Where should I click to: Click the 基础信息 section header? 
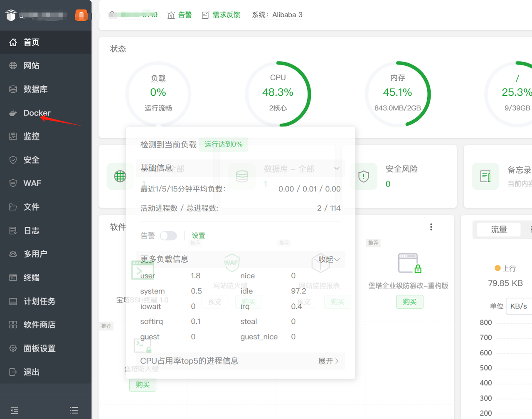(240, 168)
